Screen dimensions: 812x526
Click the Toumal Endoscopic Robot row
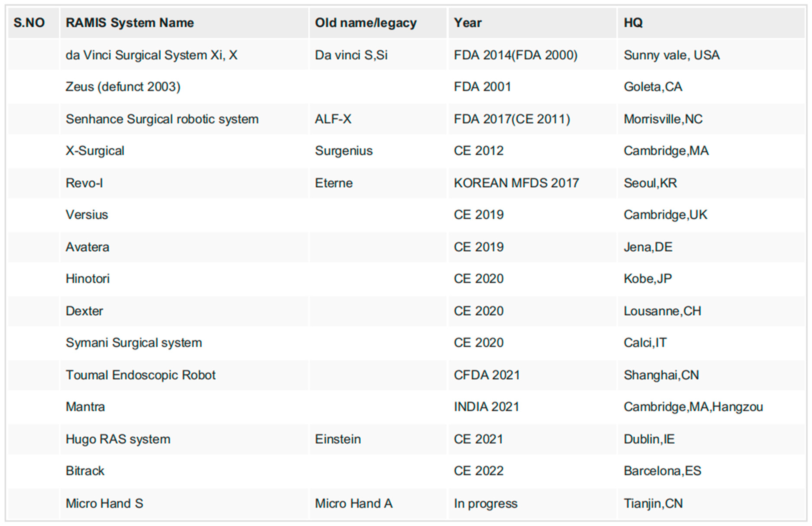click(x=140, y=374)
